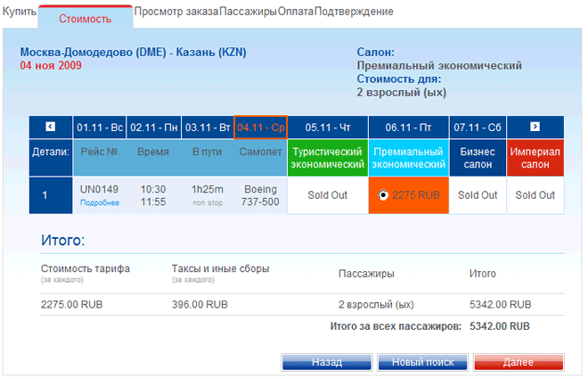Viewport: 588px width, 379px height.
Task: Click the Назад button
Action: click(327, 362)
